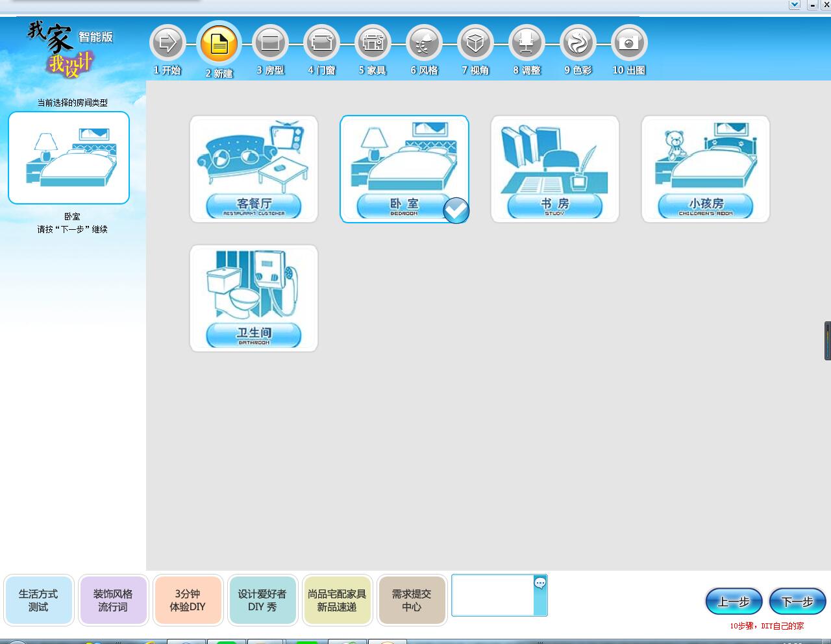Select the 书房 study room option
The height and width of the screenshot is (644, 831).
pyautogui.click(x=555, y=169)
